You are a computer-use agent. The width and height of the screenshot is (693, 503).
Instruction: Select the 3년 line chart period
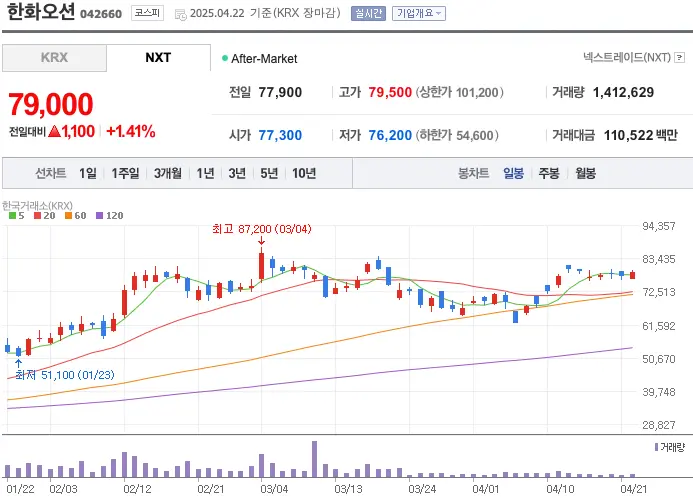[237, 173]
